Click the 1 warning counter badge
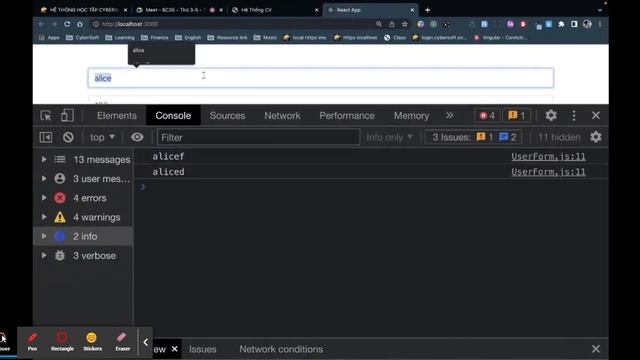Image resolution: width=640 pixels, height=360 pixels. pos(516,116)
